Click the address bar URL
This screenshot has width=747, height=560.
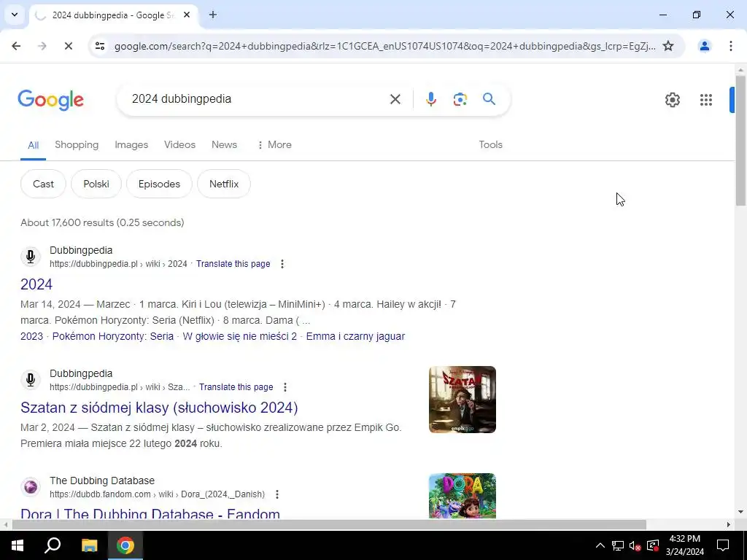tap(384, 46)
